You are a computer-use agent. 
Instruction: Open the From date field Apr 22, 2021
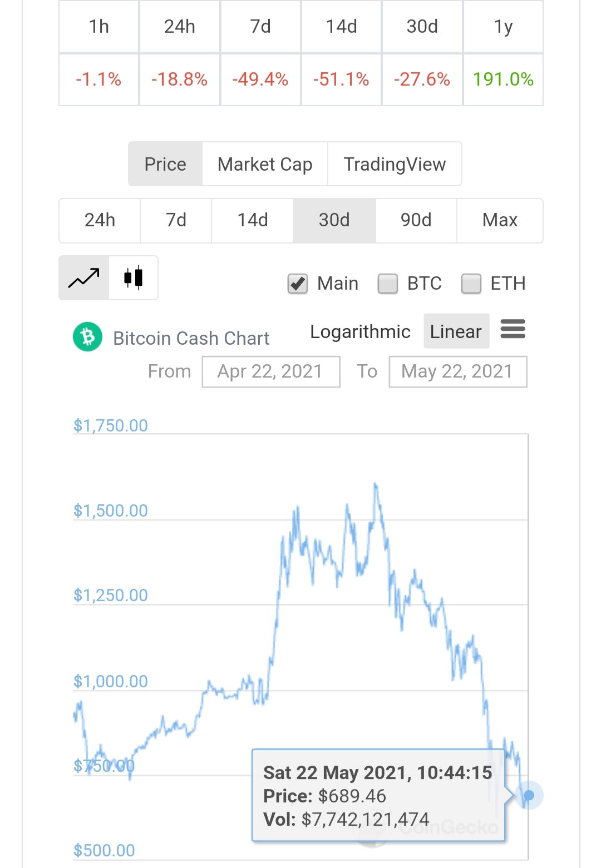click(x=271, y=371)
